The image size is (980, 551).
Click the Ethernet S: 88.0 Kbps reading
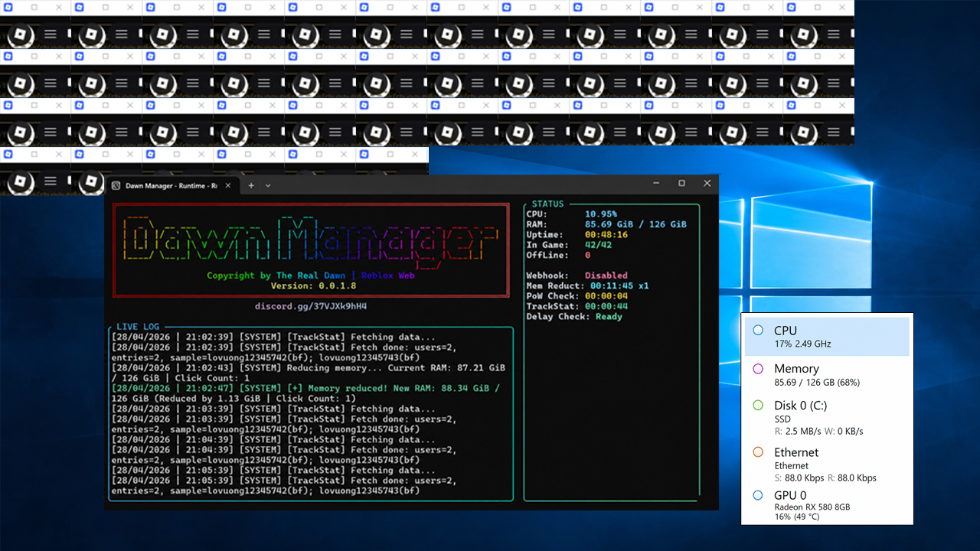[799, 478]
